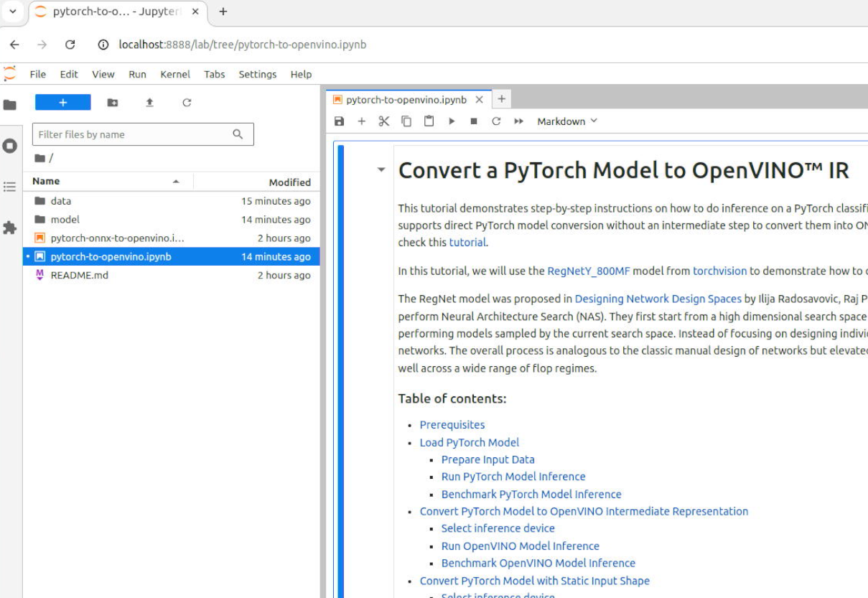Jump to Run PyTorch Model Inference
Image resolution: width=868 pixels, height=598 pixels.
(x=513, y=477)
